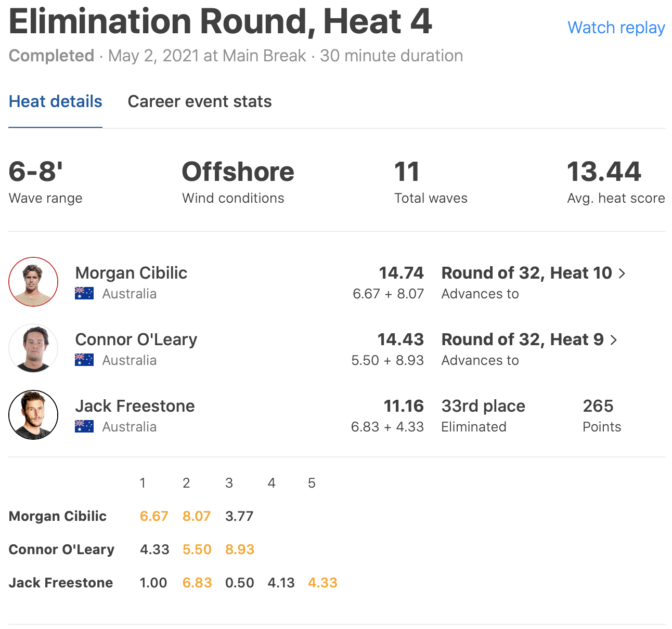Click chevron next to Round of 32, Heat 9
The image size is (672, 629).
click(614, 340)
